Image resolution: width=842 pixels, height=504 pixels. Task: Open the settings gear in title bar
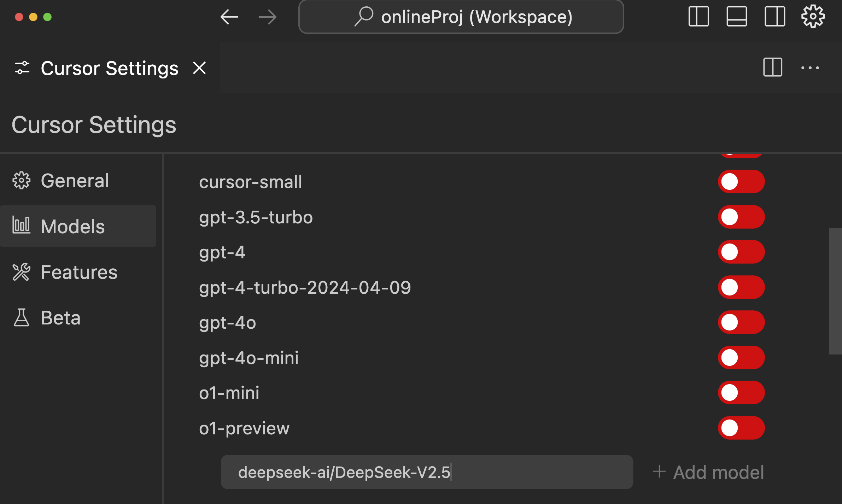click(813, 17)
